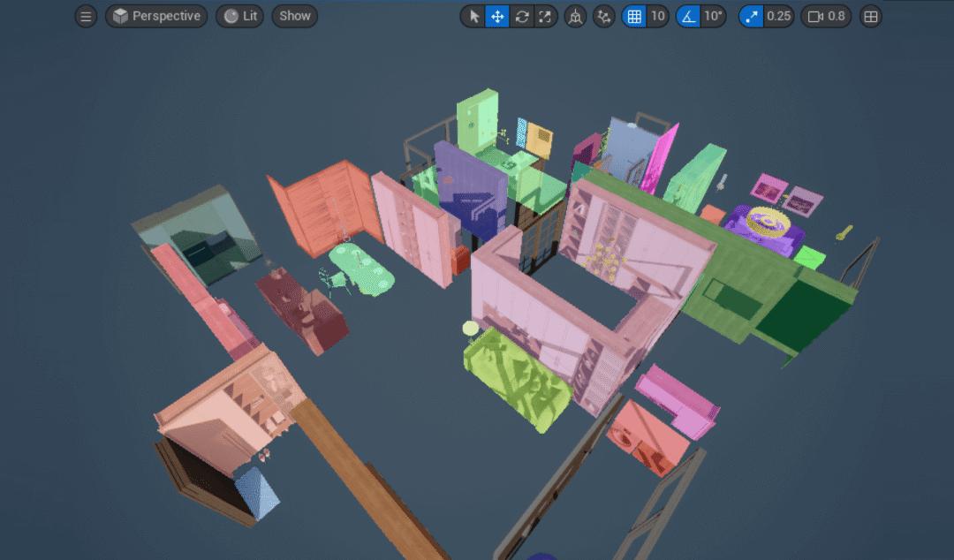
Task: Click the Perspective view mode button
Action: (156, 16)
